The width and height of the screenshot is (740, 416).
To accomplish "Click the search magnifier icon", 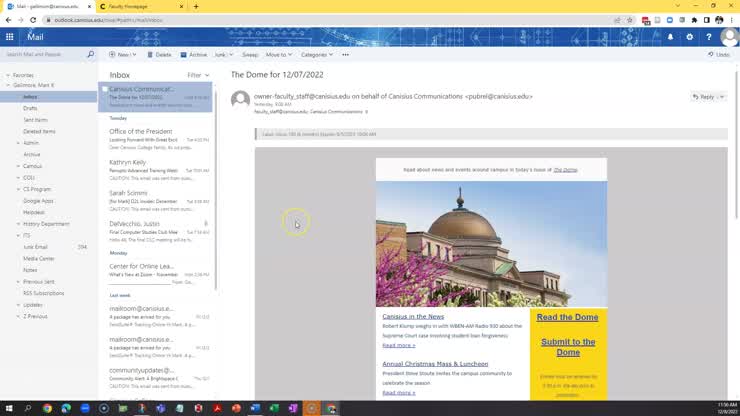I will [x=91, y=54].
